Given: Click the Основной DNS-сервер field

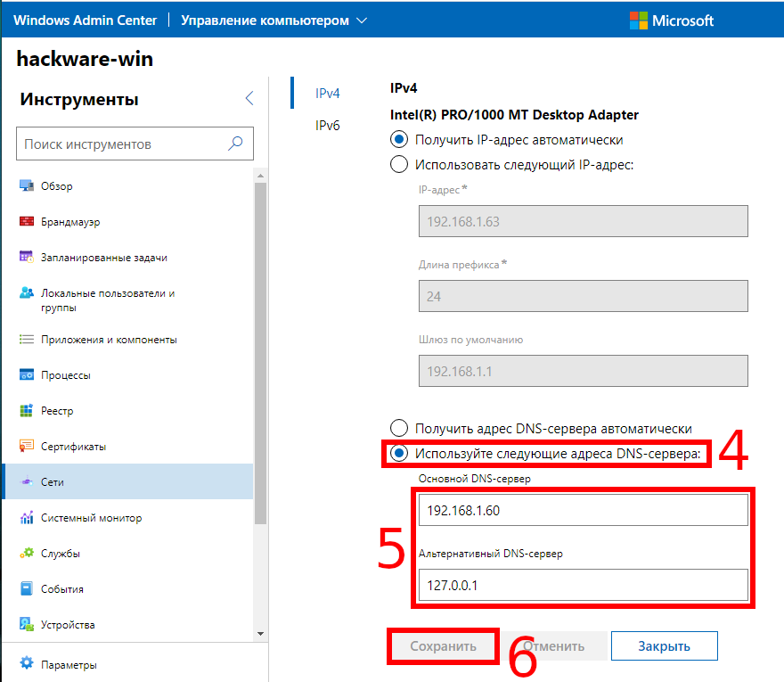Looking at the screenshot, I should point(583,511).
